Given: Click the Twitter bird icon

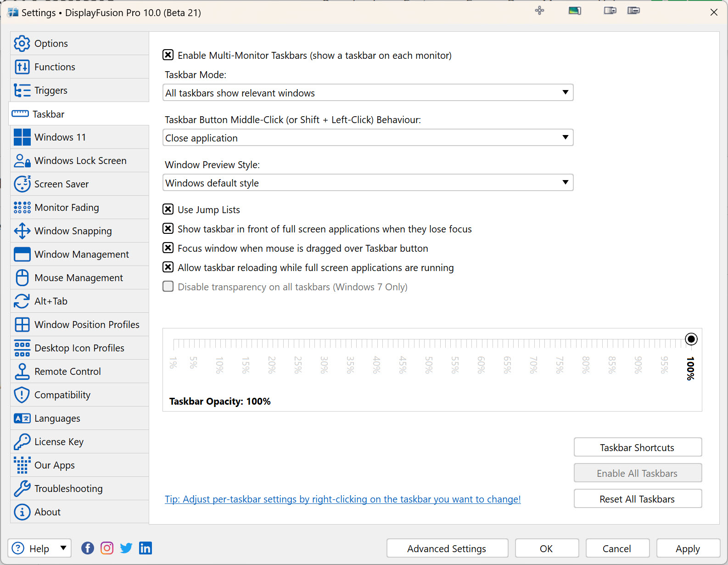Looking at the screenshot, I should coord(126,548).
